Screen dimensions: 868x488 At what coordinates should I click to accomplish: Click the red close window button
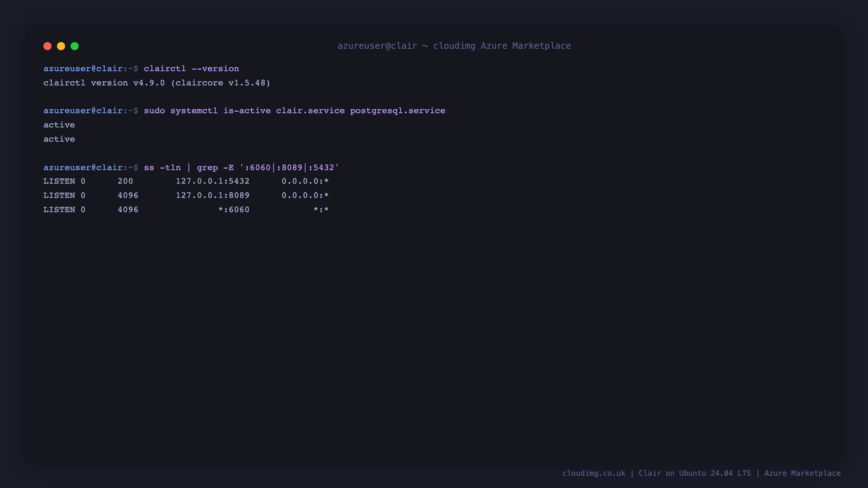click(x=47, y=46)
